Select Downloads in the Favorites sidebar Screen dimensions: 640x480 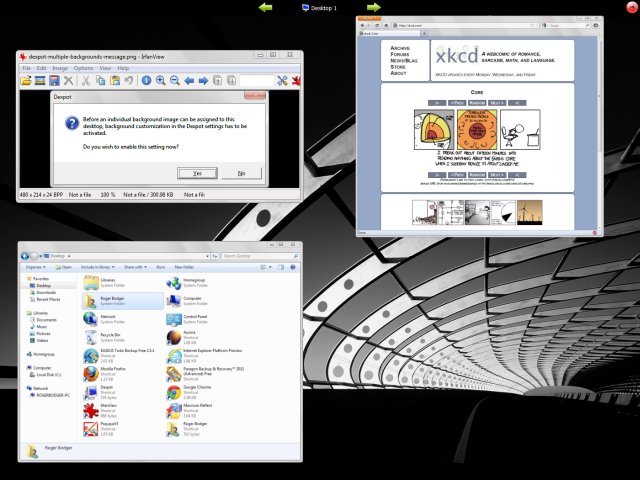point(46,292)
